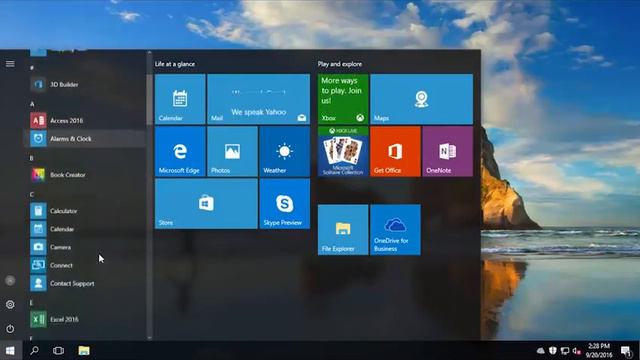Open the Store tile
The height and width of the screenshot is (360, 640).
click(x=206, y=204)
